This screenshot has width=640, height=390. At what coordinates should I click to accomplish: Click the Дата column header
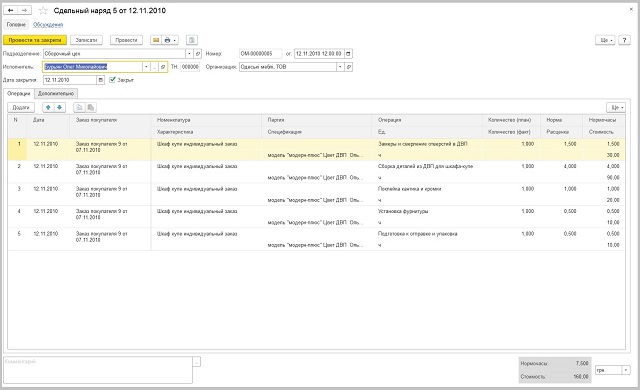click(48, 120)
